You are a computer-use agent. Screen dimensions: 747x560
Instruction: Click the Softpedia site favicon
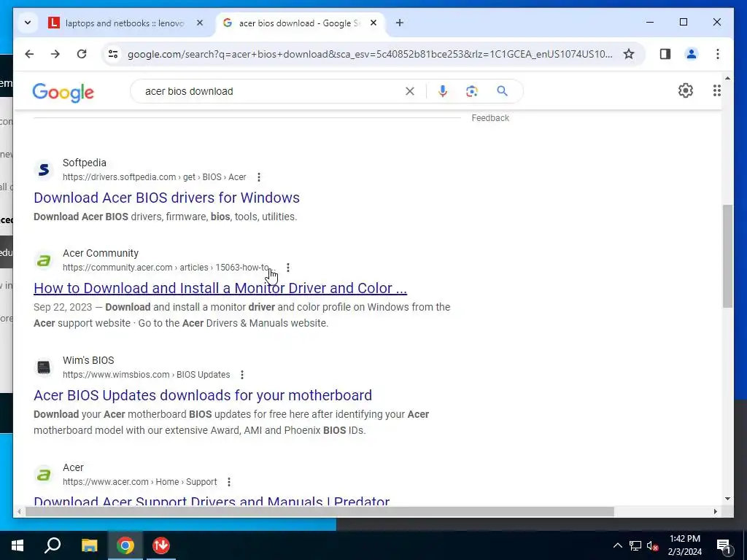click(x=44, y=169)
